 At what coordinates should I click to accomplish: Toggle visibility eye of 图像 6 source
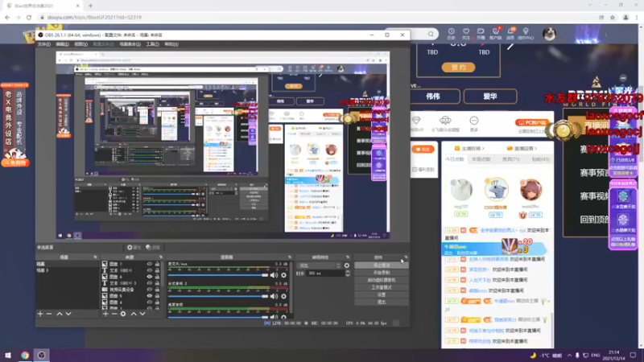coord(150,277)
